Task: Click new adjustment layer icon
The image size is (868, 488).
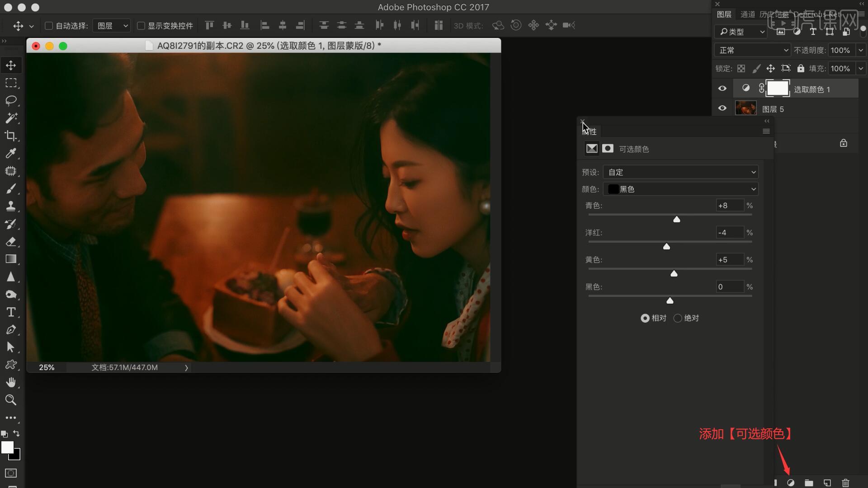Action: click(791, 483)
